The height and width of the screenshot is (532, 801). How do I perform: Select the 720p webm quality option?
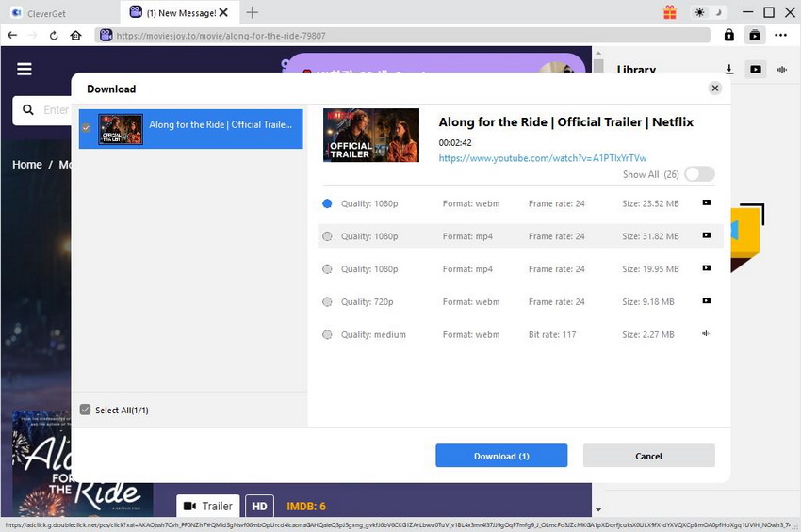(327, 302)
